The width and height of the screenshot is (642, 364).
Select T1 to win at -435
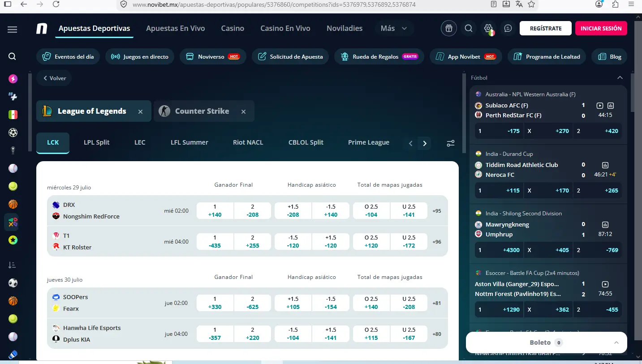point(215,241)
